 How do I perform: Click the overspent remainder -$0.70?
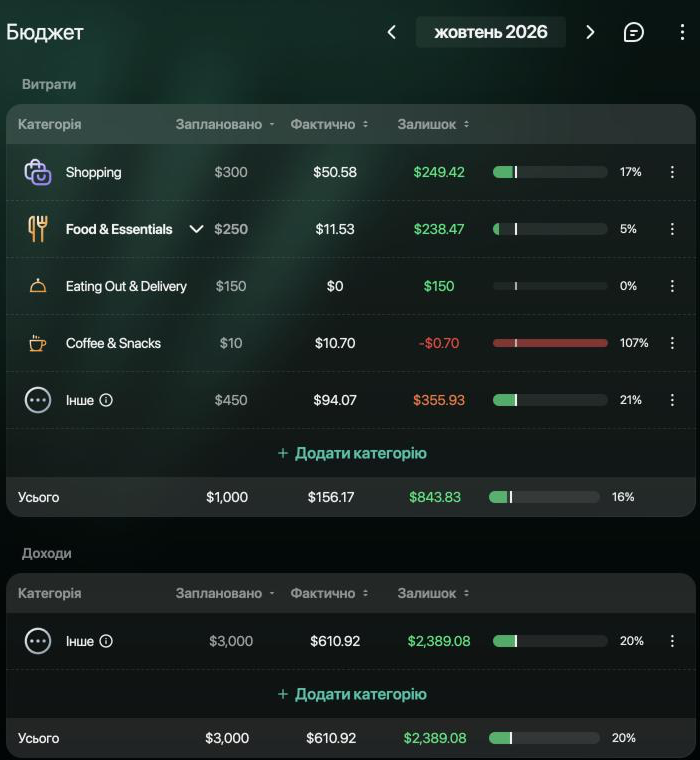[x=439, y=343]
